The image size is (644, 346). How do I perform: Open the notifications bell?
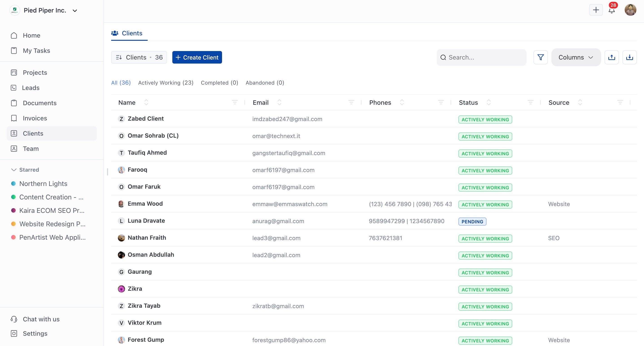(x=612, y=10)
